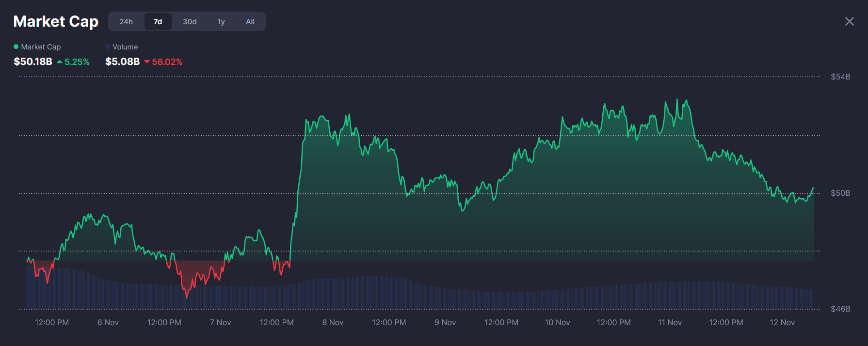Click the $50.18B market cap value
The height and width of the screenshot is (346, 868).
pos(33,62)
